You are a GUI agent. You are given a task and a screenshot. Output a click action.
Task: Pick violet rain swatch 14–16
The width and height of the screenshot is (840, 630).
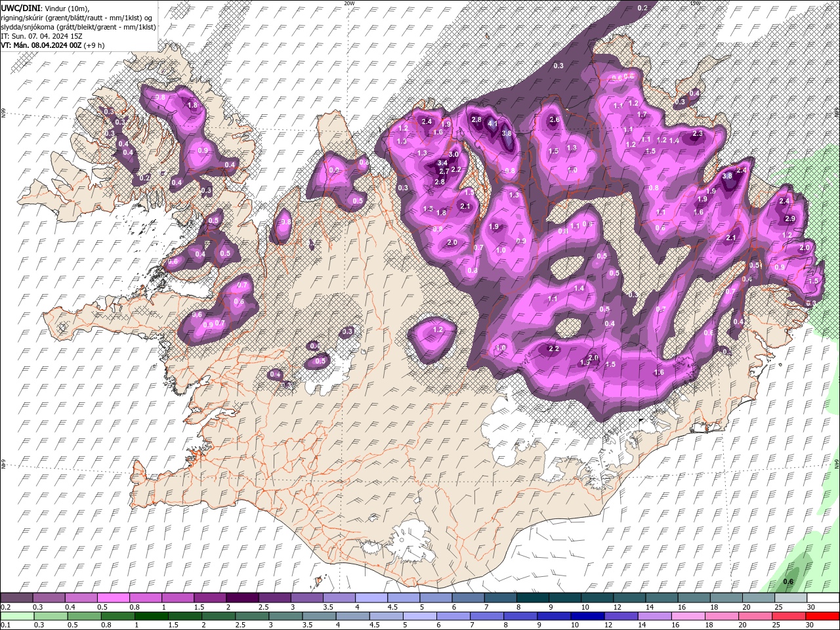click(x=655, y=616)
